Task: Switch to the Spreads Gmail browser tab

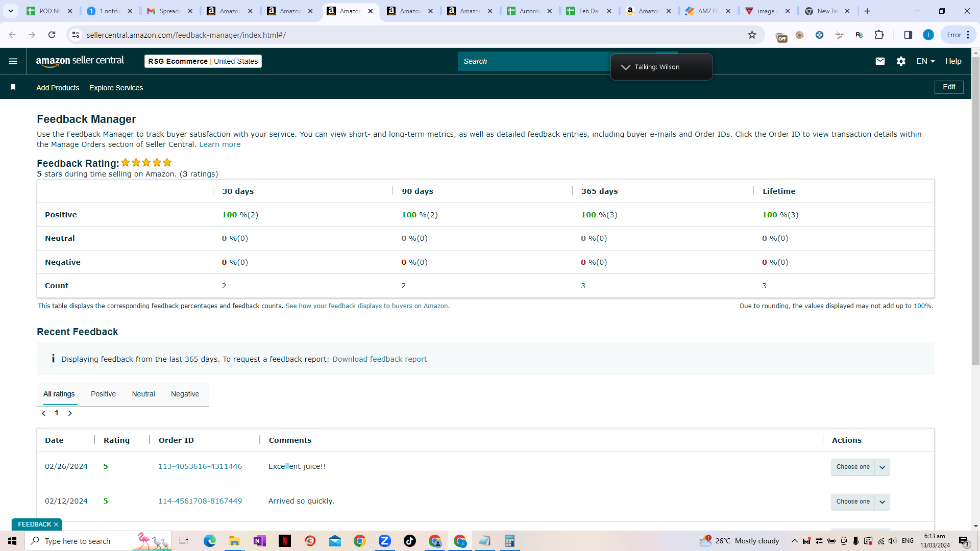Action: (x=170, y=11)
